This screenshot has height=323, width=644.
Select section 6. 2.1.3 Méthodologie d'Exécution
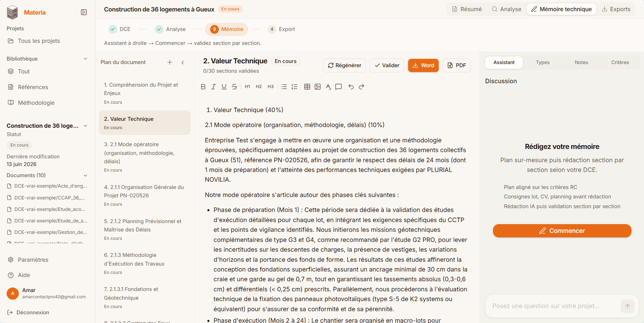tap(145, 263)
